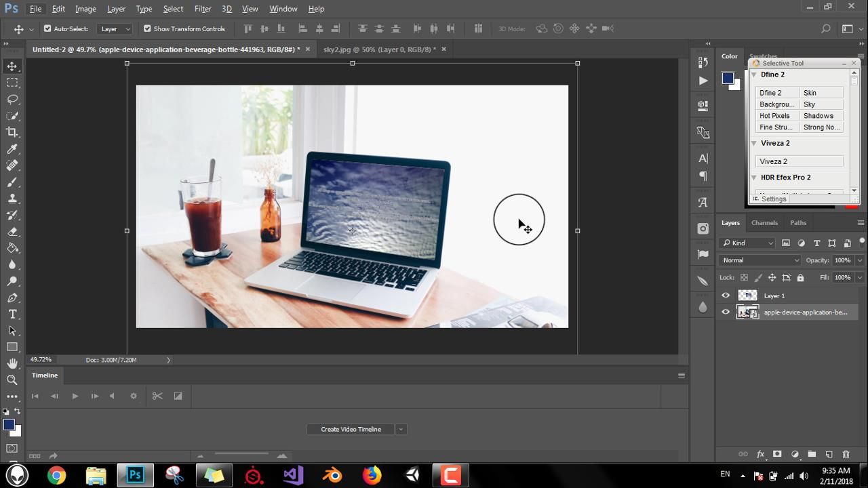The width and height of the screenshot is (868, 488).
Task: Click the Layer 1 thumbnail
Action: point(748,295)
